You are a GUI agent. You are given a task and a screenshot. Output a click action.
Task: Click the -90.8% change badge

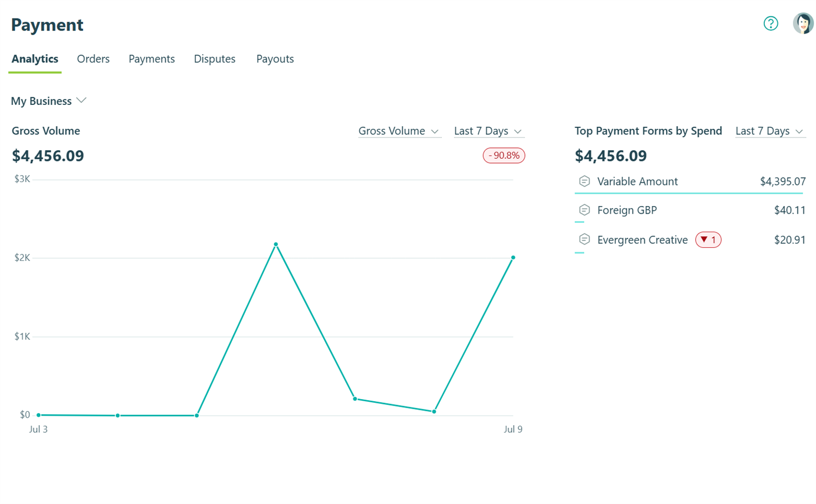(x=504, y=155)
